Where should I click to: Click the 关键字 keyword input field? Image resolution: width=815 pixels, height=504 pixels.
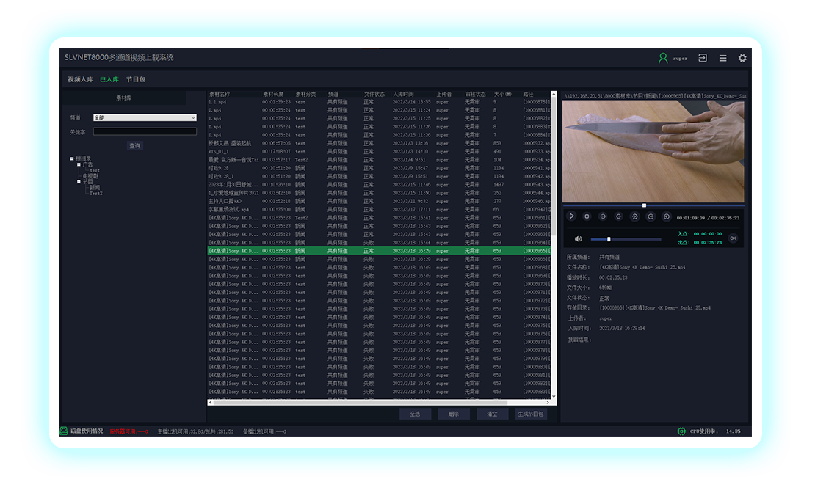145,132
